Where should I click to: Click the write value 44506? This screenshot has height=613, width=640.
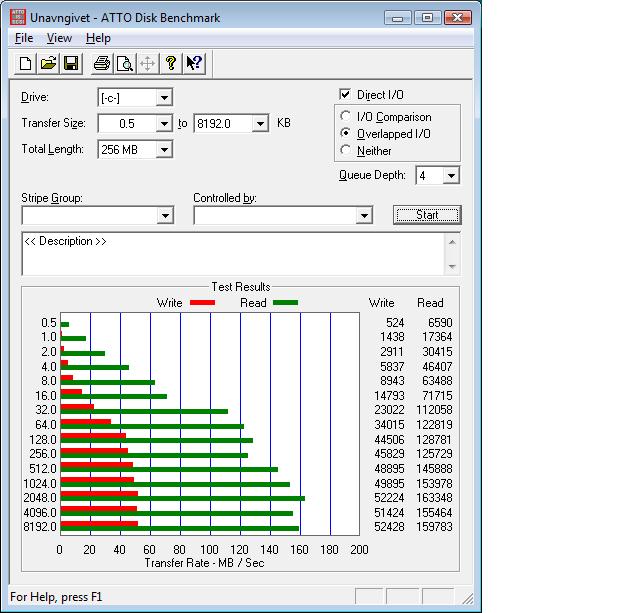click(389, 440)
